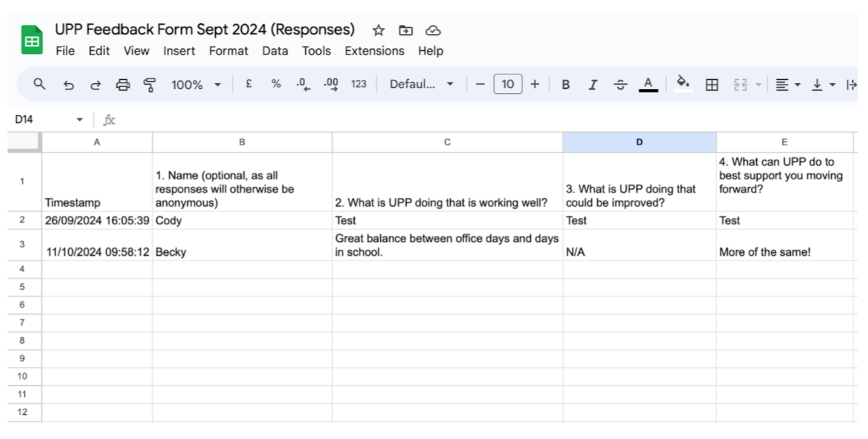Open more number formats 123 button

[359, 84]
